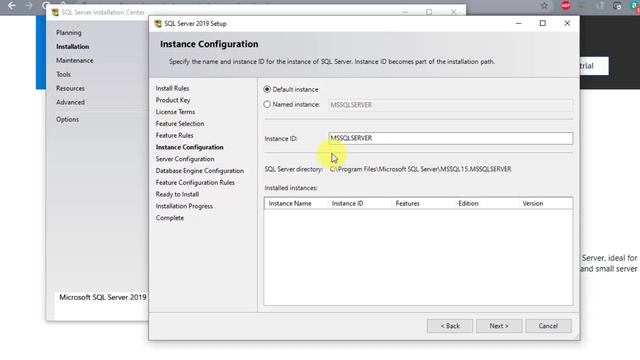Click Server Configuration step in sidebar
Image resolution: width=640 pixels, height=360 pixels.
coord(184,159)
